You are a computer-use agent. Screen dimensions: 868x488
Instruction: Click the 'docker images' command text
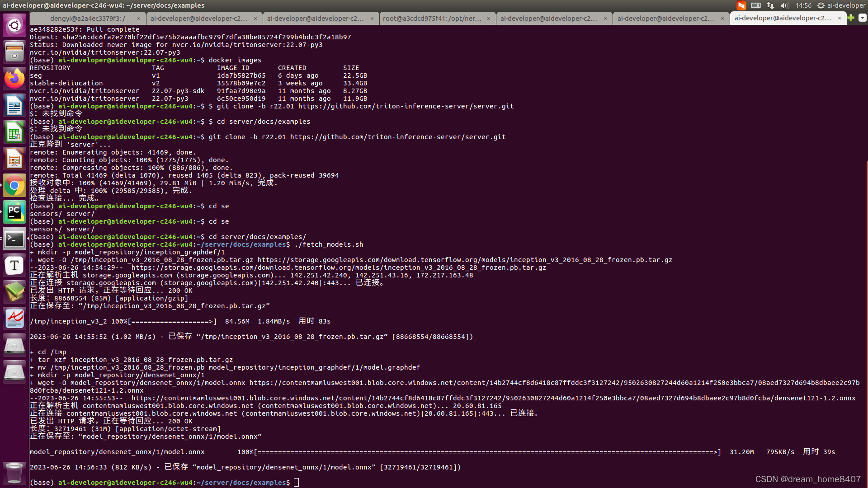[x=235, y=60]
